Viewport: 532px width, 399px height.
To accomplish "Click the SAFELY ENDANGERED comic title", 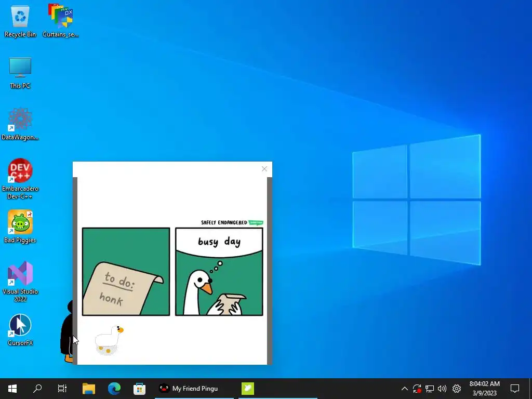I will [224, 222].
